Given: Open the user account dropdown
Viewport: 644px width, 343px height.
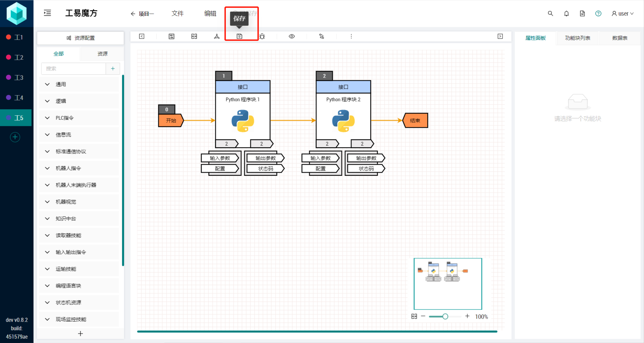Looking at the screenshot, I should (623, 13).
